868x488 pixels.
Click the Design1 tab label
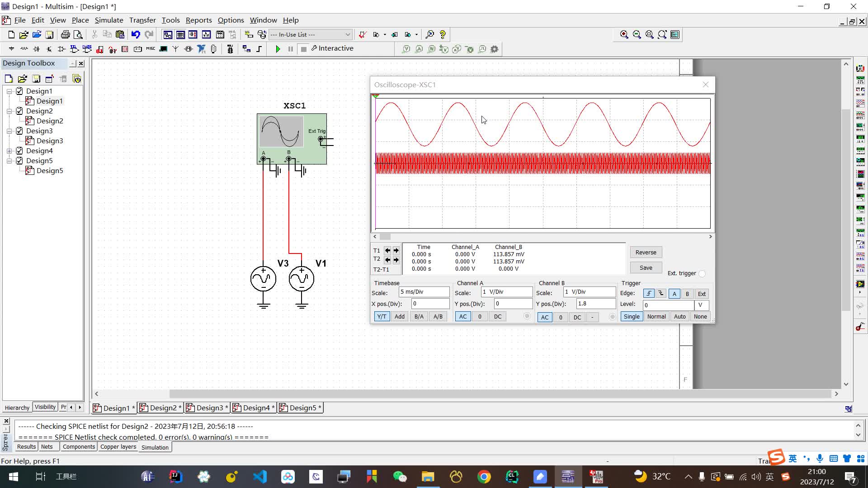117,408
